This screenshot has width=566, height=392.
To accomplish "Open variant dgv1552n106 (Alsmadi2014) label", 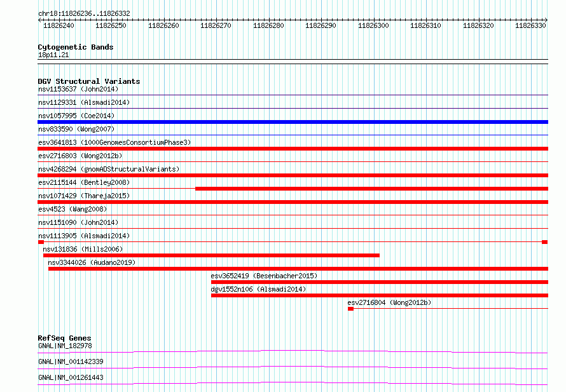I will (258, 289).
